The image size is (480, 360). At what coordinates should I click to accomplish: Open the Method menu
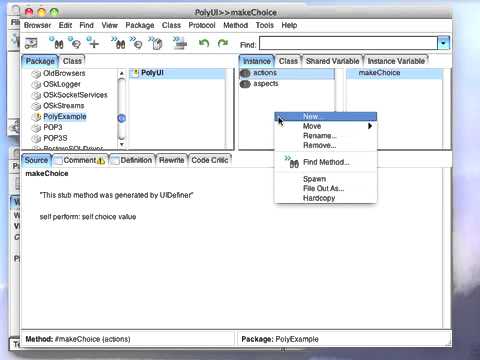(x=236, y=25)
